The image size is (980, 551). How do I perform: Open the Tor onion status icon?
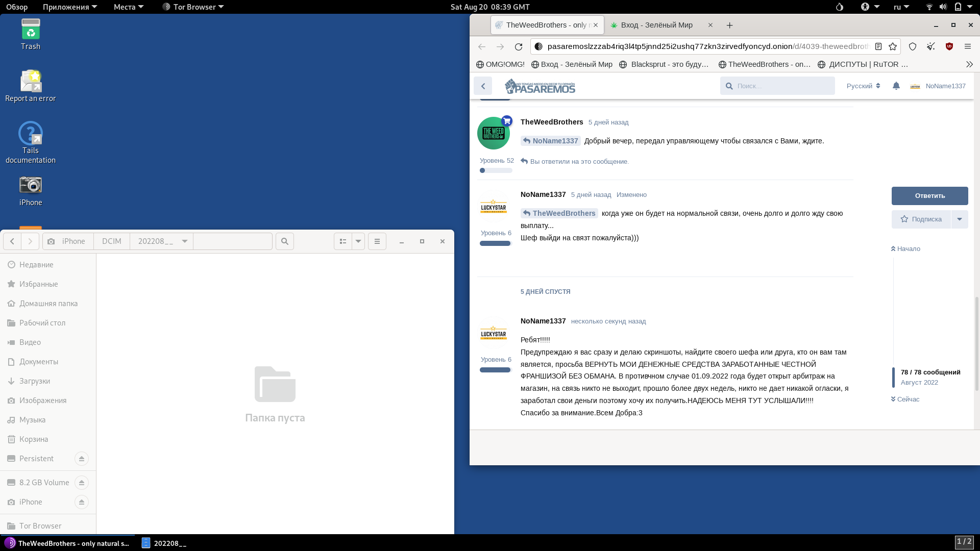[x=840, y=7]
